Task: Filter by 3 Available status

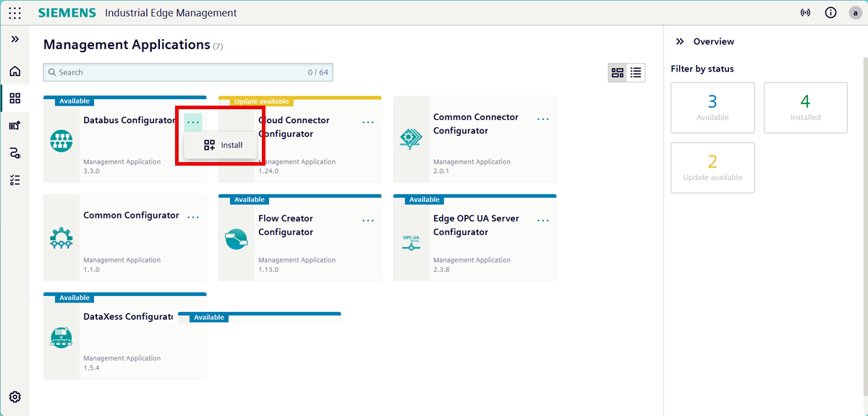Action: coord(712,108)
